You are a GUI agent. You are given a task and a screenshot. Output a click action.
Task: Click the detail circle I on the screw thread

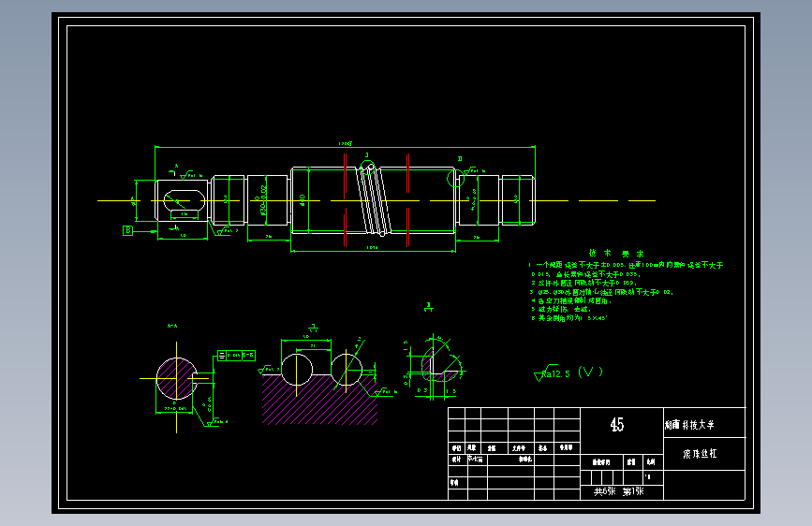pos(368,168)
